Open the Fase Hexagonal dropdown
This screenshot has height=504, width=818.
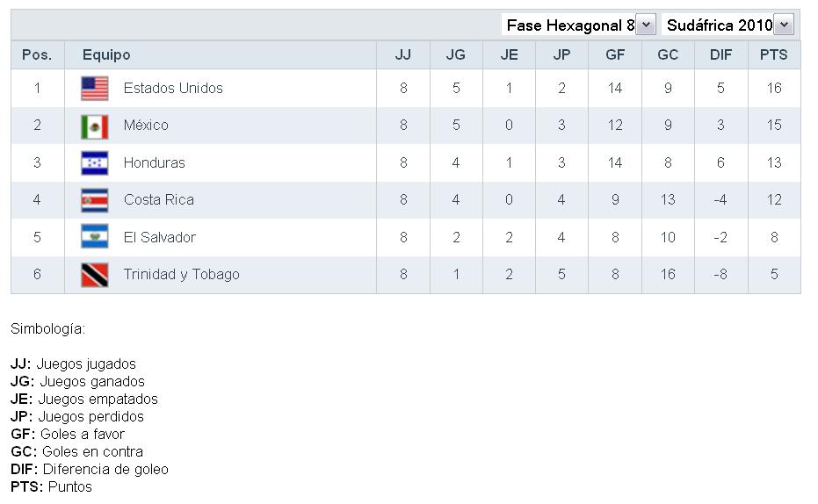click(646, 25)
